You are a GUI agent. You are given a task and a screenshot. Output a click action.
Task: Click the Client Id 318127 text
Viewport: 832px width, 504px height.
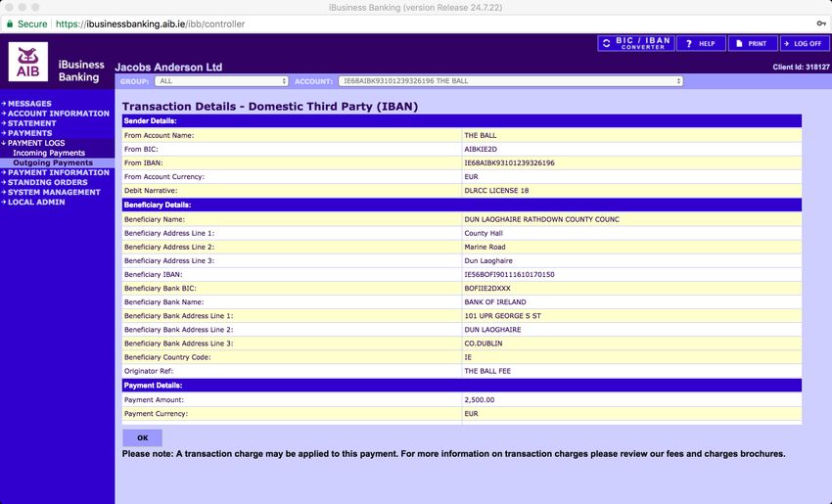[x=801, y=67]
